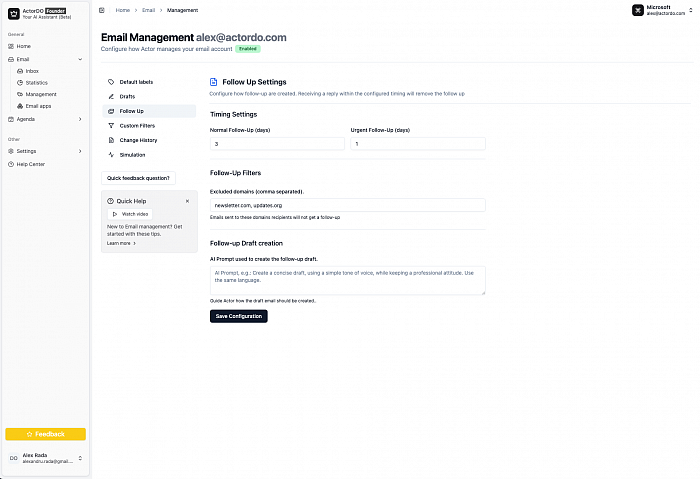Open email Statistics page
This screenshot has height=479, width=700.
click(x=36, y=82)
